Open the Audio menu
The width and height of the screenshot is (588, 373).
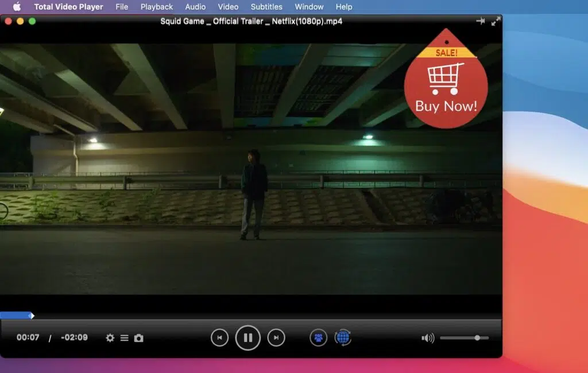(195, 6)
